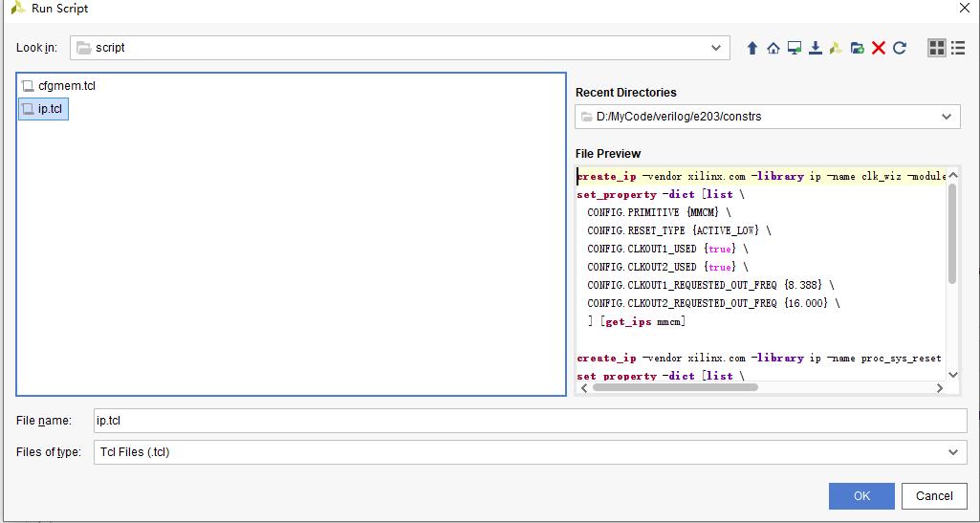Image resolution: width=980 pixels, height=523 pixels.
Task: Go to the Vivado project directory icon
Action: click(837, 48)
